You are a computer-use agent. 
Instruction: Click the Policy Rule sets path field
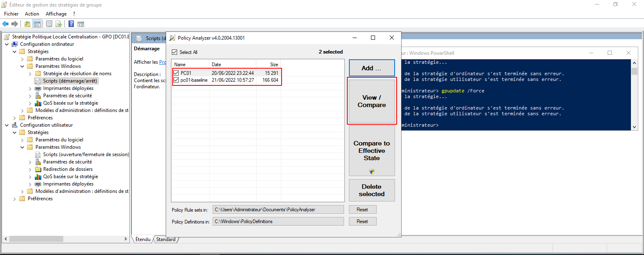click(x=278, y=210)
